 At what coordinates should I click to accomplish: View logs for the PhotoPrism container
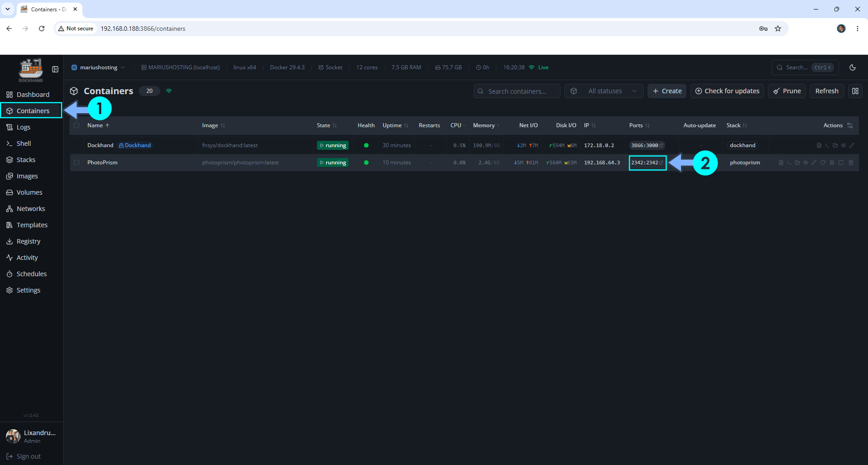click(x=781, y=163)
